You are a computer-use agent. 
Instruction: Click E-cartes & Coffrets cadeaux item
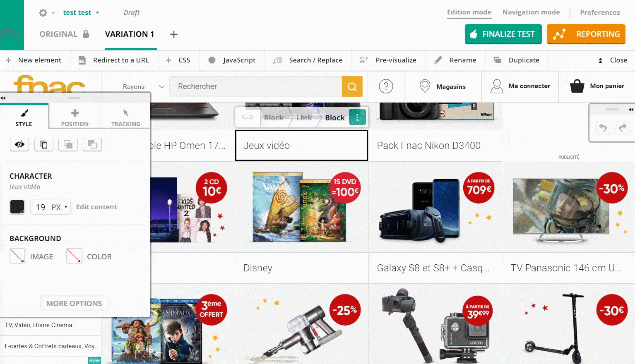[x=52, y=346]
